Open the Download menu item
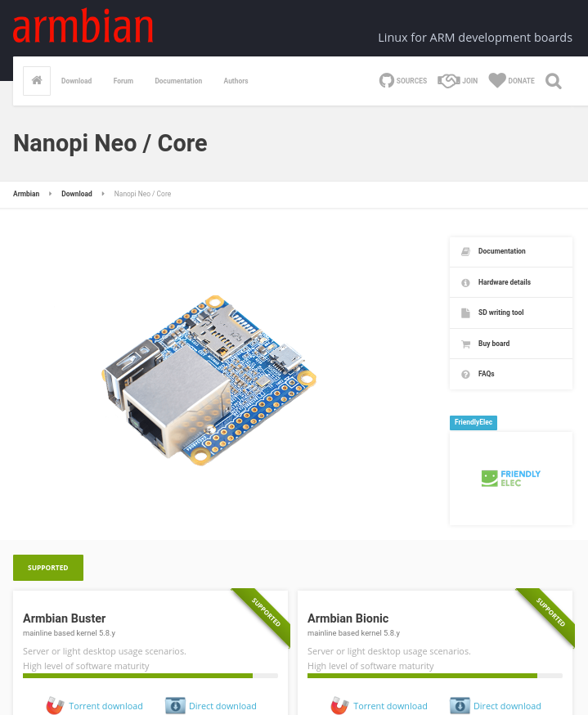Image resolution: width=588 pixels, height=715 pixels. click(77, 81)
